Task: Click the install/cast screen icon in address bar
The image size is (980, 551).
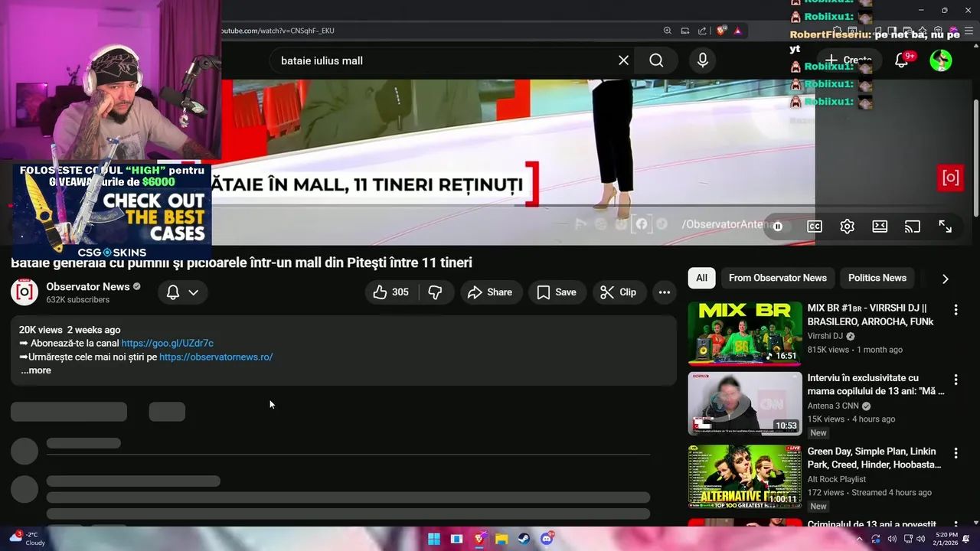Action: 685,31
